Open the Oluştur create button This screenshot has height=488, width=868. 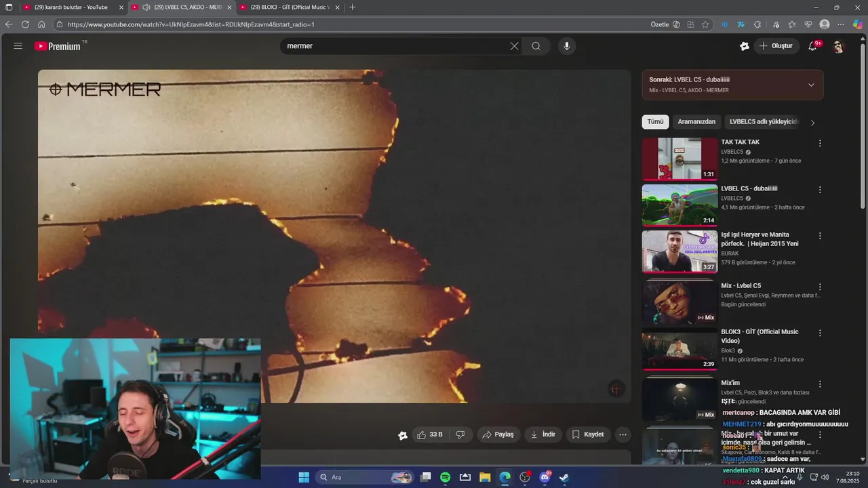coord(776,46)
